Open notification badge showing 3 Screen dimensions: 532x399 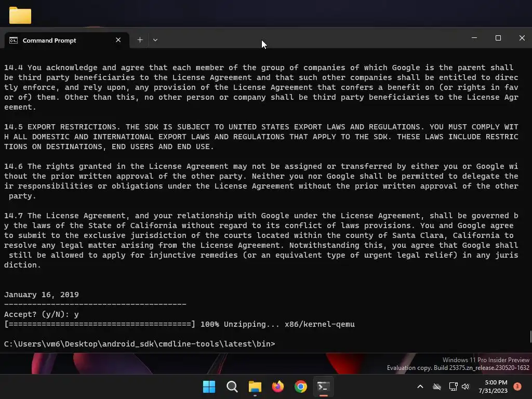[517, 386]
